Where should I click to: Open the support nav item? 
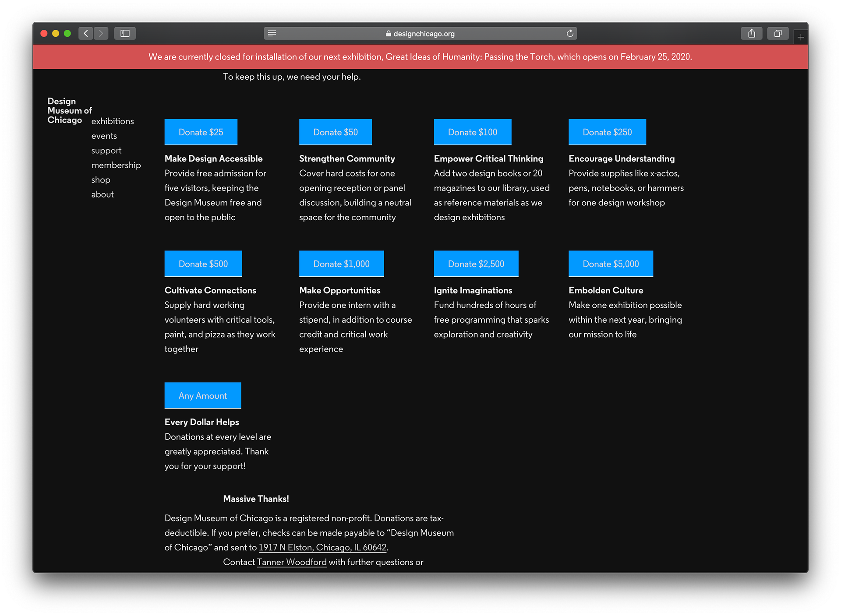pyautogui.click(x=106, y=151)
